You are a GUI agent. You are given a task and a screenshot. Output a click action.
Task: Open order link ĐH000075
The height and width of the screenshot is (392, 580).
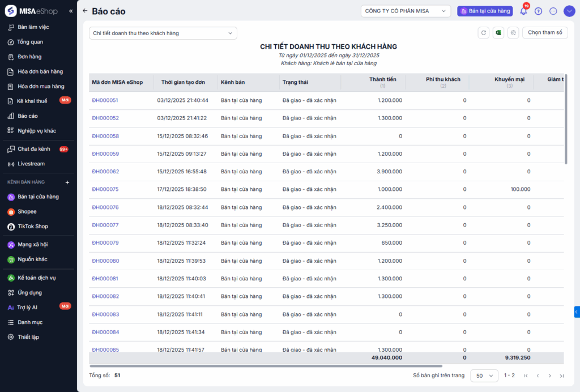(105, 189)
